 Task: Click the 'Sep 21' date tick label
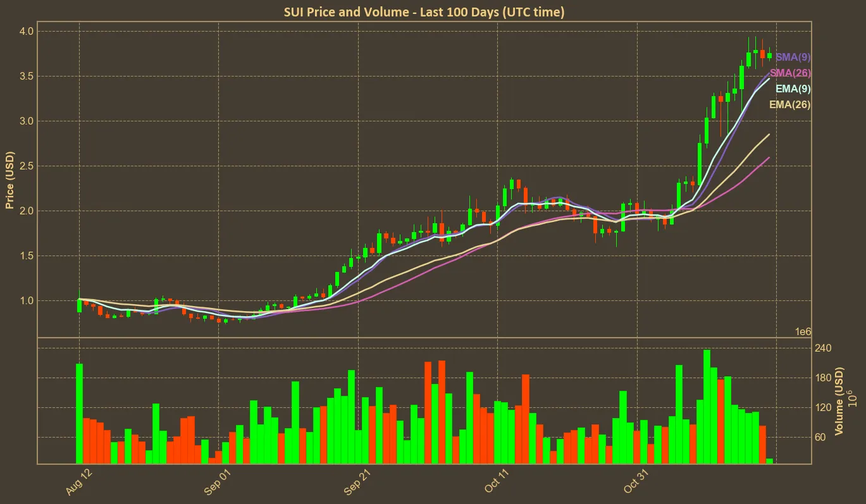[x=359, y=483]
